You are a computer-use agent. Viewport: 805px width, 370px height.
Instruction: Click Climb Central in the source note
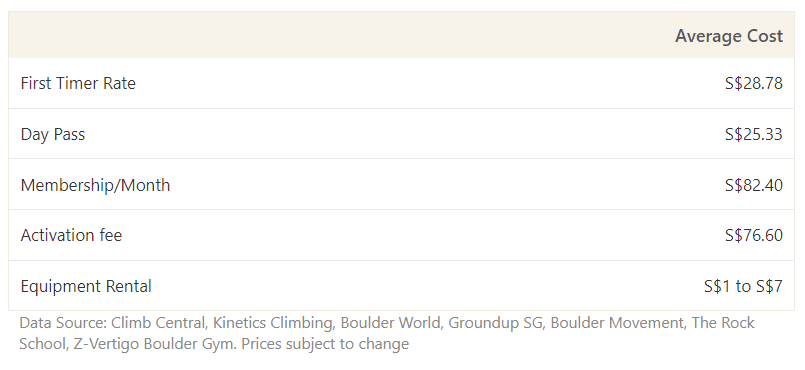pyautogui.click(x=158, y=323)
